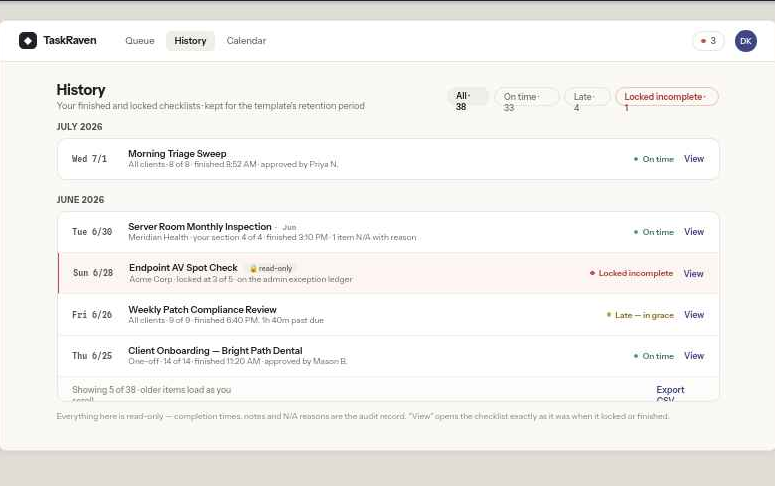View the Client Onboarding Bright Path Dental checklist
This screenshot has width=775, height=486.
coord(694,356)
